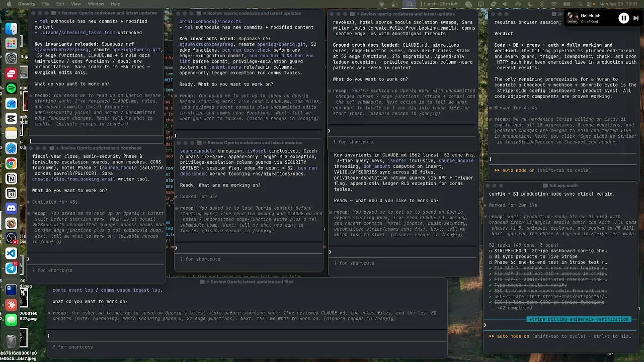Screen dimensions: 644x362
Task: Click 'Phase 6: end-to-end test in Stripe' task
Action: (547, 262)
